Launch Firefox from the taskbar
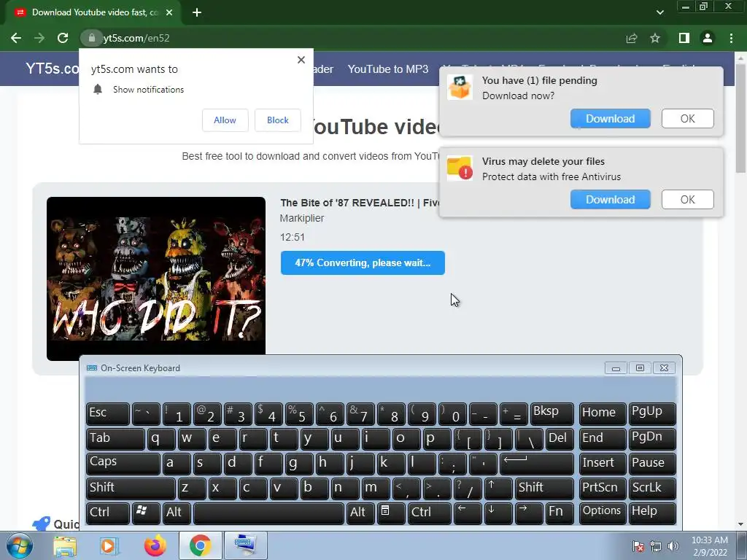Image resolution: width=747 pixels, height=560 pixels. click(x=155, y=545)
